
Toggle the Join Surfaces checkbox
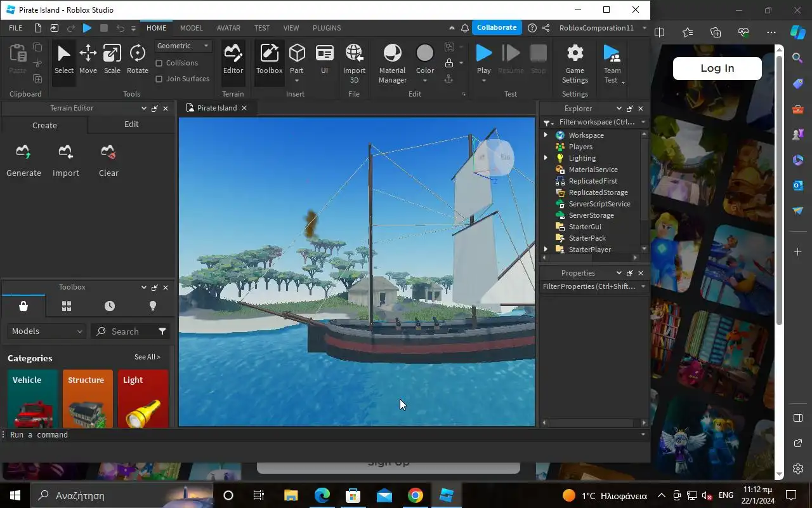pos(159,79)
